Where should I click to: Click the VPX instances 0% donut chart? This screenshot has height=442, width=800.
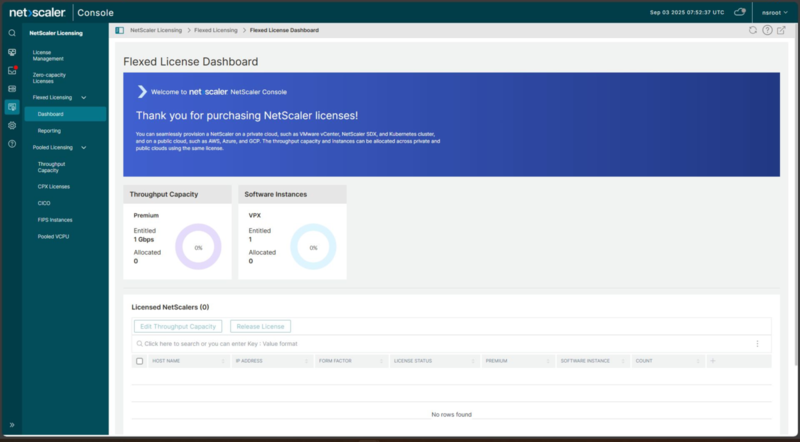pos(313,247)
